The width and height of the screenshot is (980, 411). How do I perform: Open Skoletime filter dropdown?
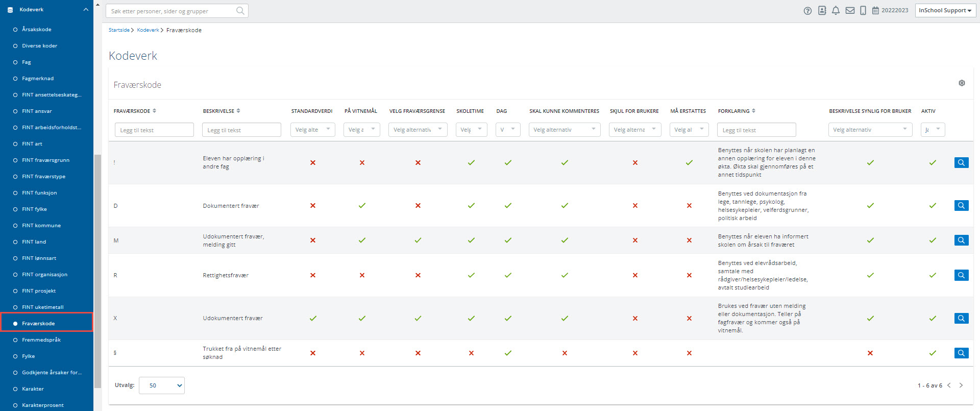coord(471,130)
